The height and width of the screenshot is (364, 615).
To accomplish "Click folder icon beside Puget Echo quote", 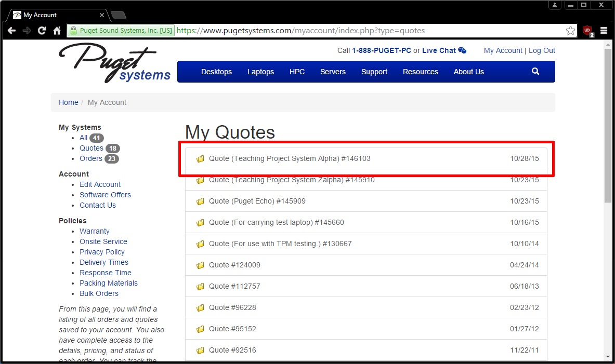I will coord(200,201).
